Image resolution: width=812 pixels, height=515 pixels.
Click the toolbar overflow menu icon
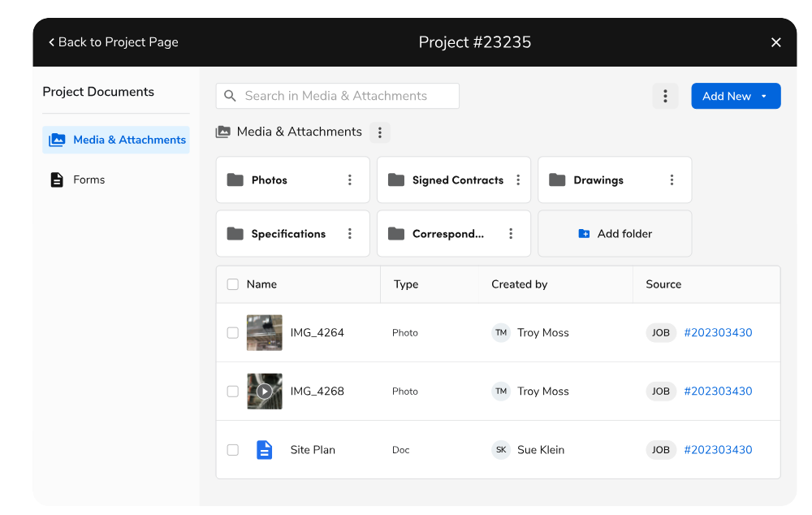click(x=665, y=95)
